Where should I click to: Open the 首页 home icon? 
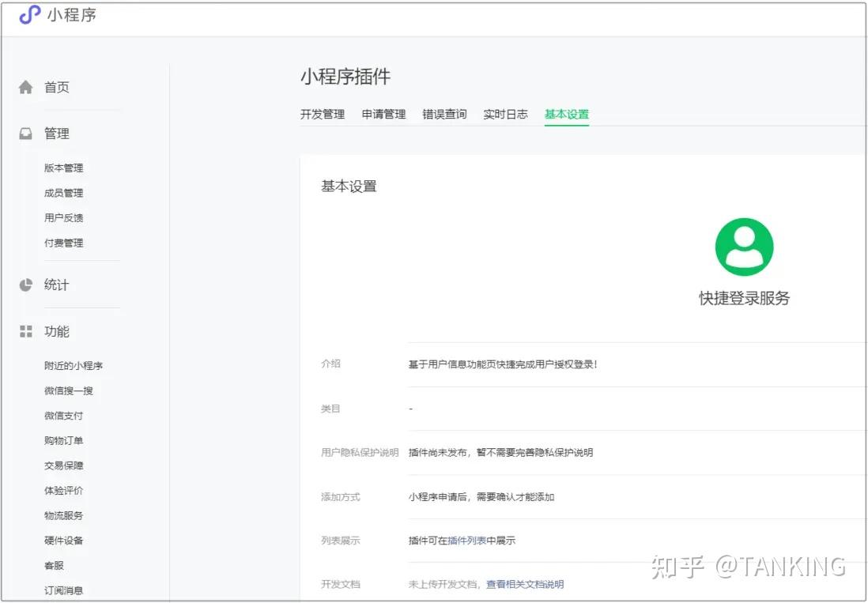[x=25, y=88]
